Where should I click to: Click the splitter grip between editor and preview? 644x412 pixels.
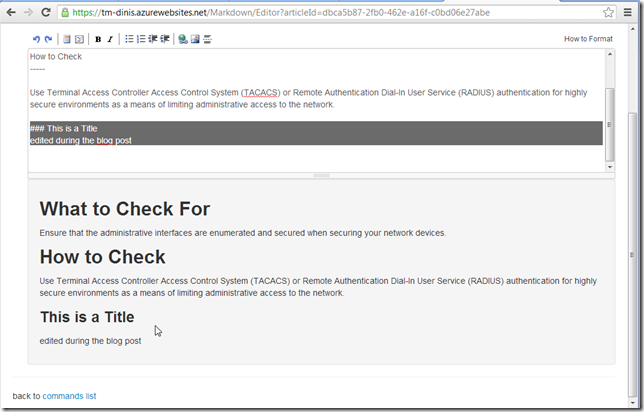click(321, 175)
